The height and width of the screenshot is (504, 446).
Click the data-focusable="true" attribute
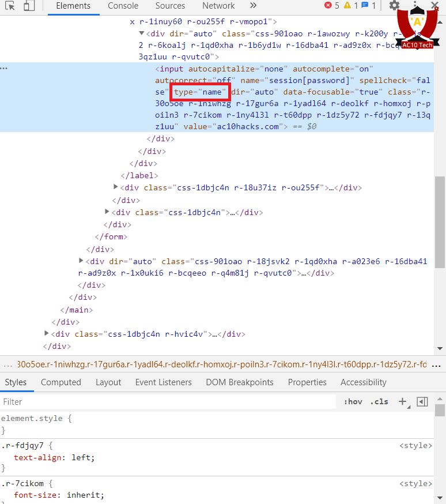pyautogui.click(x=332, y=92)
